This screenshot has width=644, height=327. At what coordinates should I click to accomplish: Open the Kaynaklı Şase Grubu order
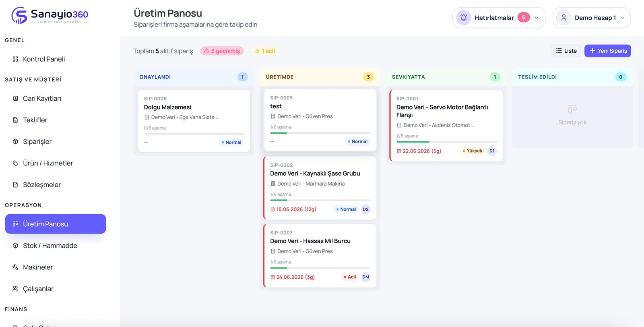click(320, 188)
